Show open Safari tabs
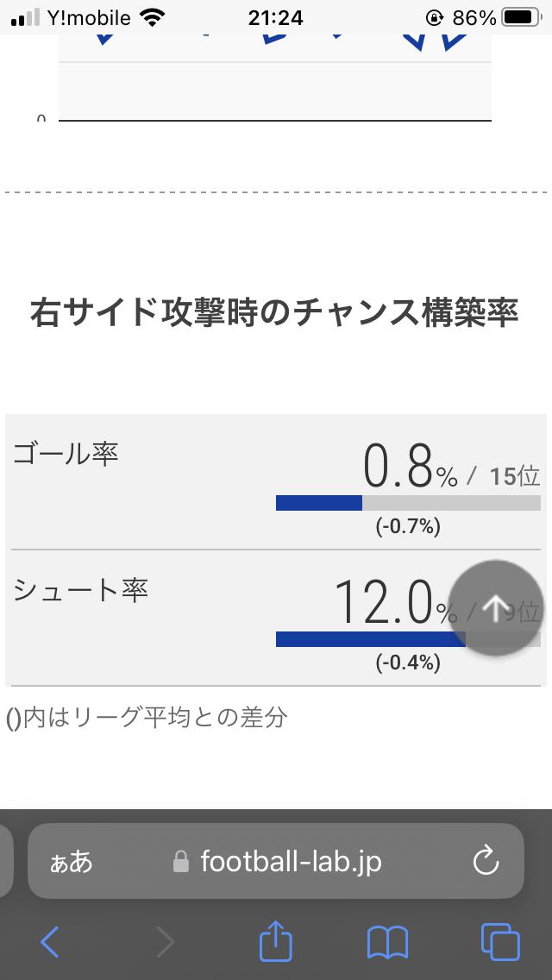552x980 pixels. click(x=500, y=941)
